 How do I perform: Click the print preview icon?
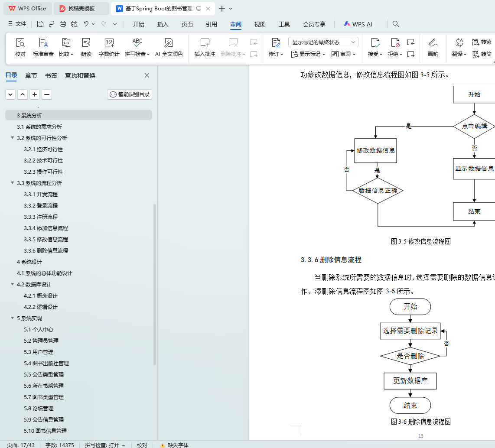(74, 24)
